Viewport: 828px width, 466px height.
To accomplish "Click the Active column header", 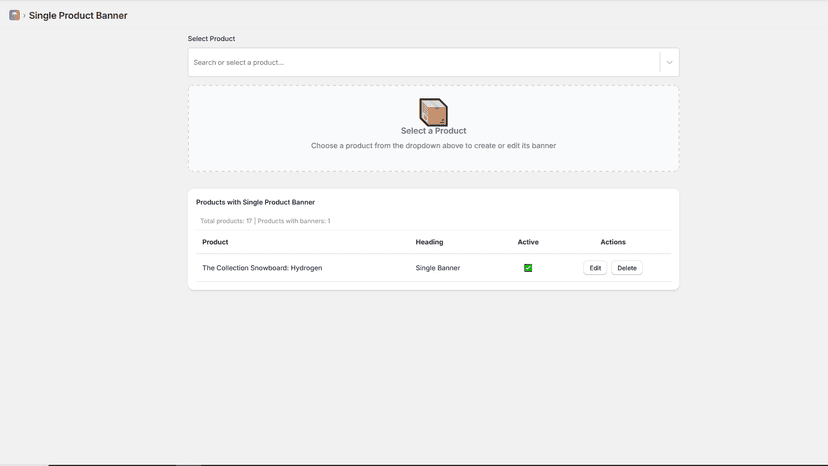I will [528, 242].
